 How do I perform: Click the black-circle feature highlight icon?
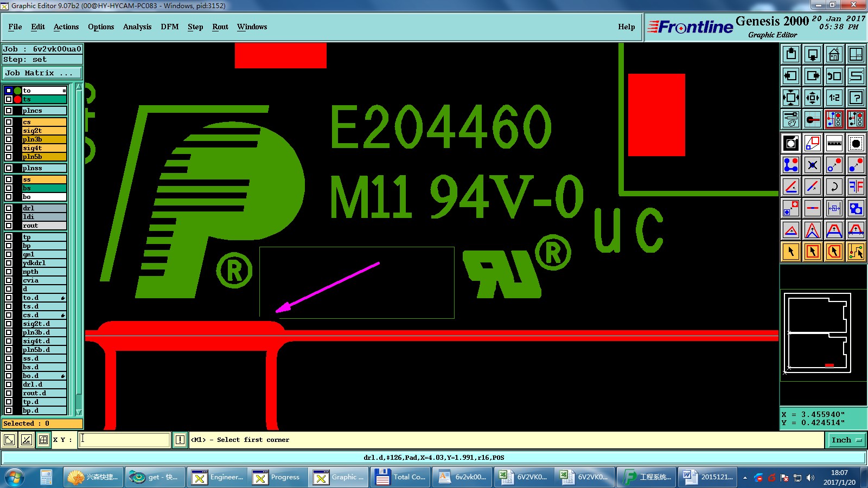click(791, 143)
